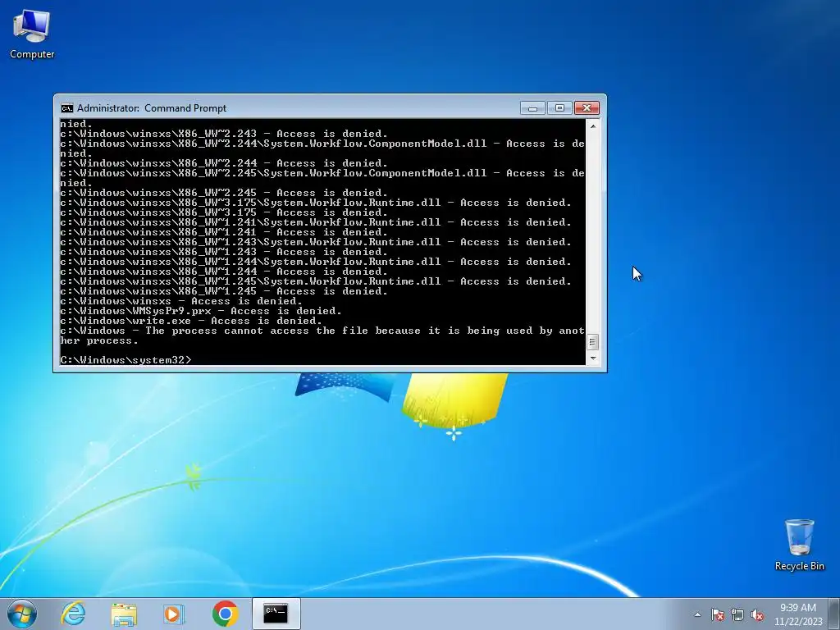The height and width of the screenshot is (630, 840).
Task: Click the 'c:\Windows\winsxs - Access is denied.' line
Action: point(181,301)
